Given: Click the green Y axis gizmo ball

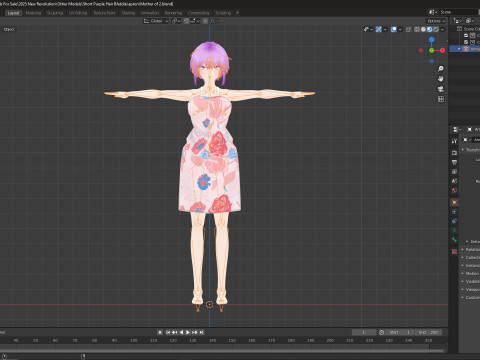Looking at the screenshot, I should tap(432, 50).
